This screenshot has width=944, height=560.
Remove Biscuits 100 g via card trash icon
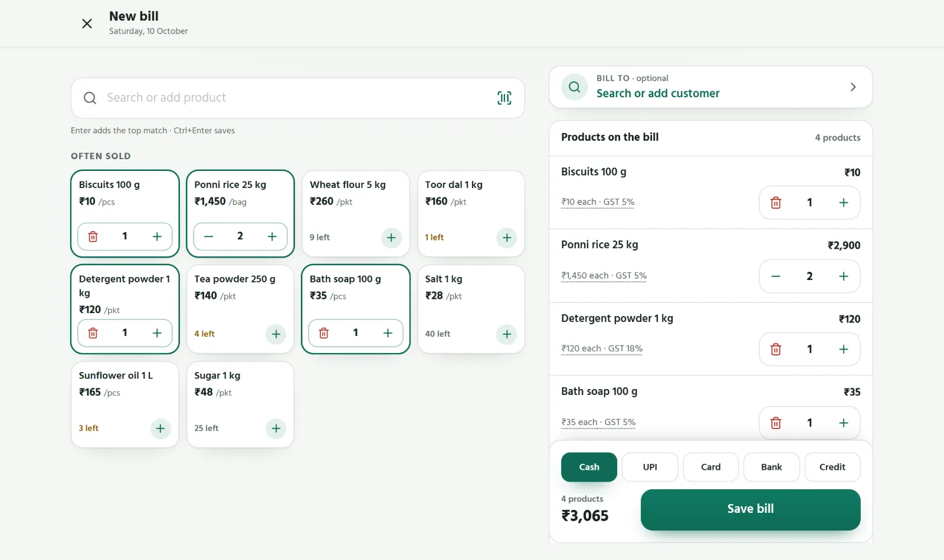click(93, 236)
